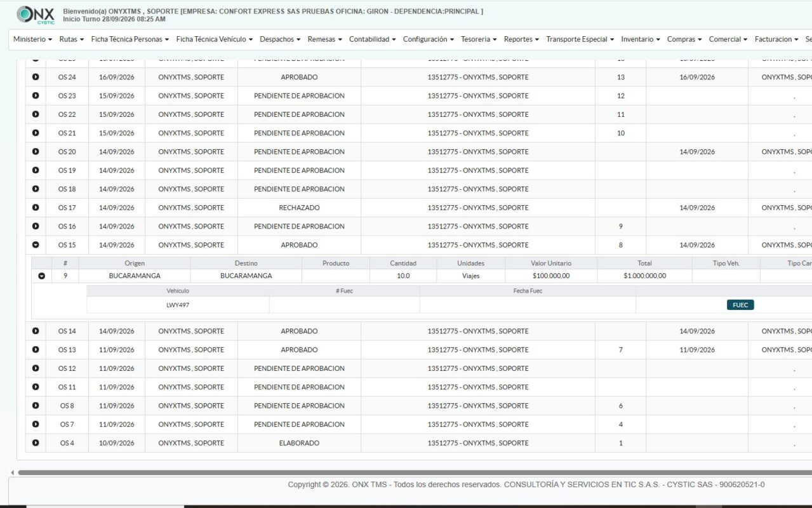Collapse the expanded OS 15 row

(x=36, y=244)
